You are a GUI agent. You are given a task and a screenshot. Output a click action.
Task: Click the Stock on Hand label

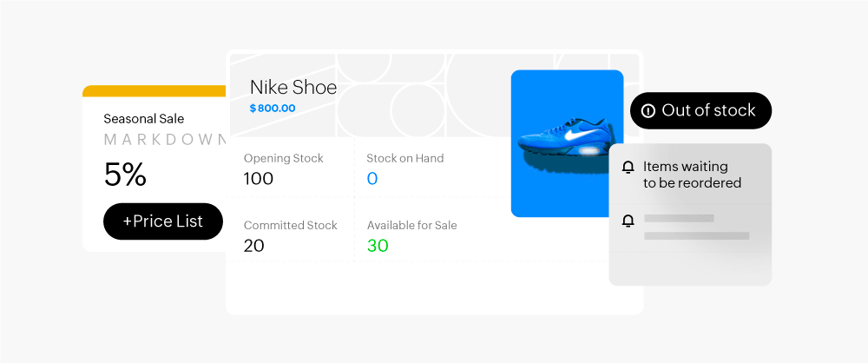[404, 158]
